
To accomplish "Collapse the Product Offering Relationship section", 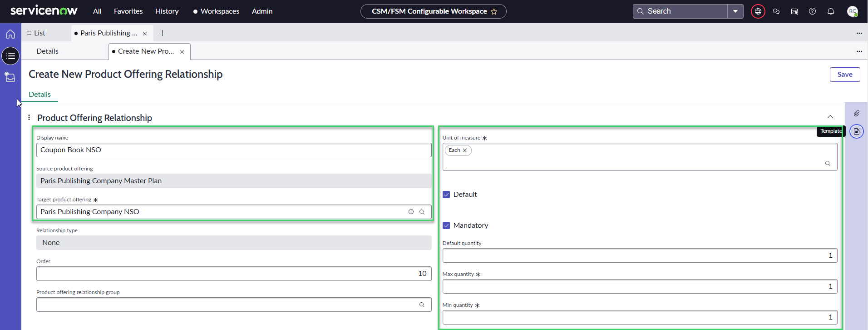I will [830, 117].
